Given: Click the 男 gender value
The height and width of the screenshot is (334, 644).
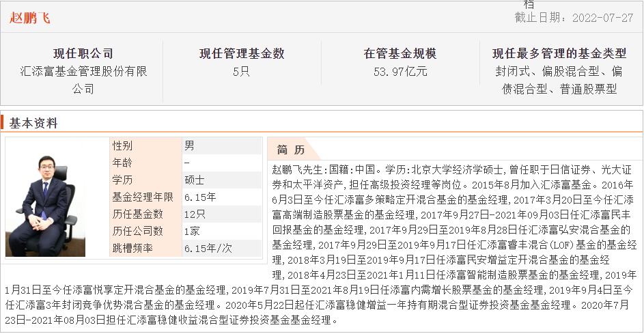Looking at the screenshot, I should pyautogui.click(x=189, y=145).
